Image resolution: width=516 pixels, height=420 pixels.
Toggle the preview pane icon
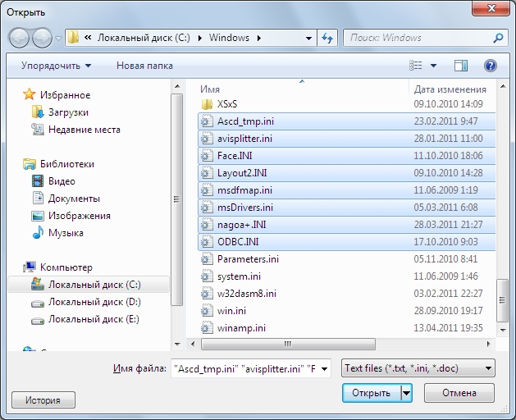pyautogui.click(x=461, y=66)
